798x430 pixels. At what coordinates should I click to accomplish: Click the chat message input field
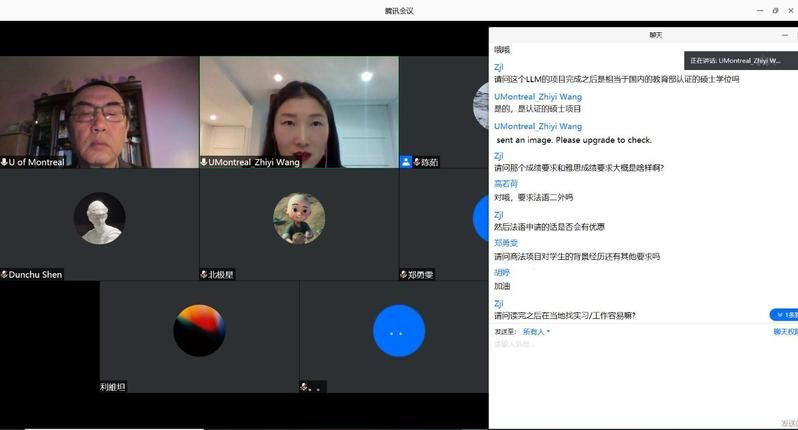coord(640,345)
